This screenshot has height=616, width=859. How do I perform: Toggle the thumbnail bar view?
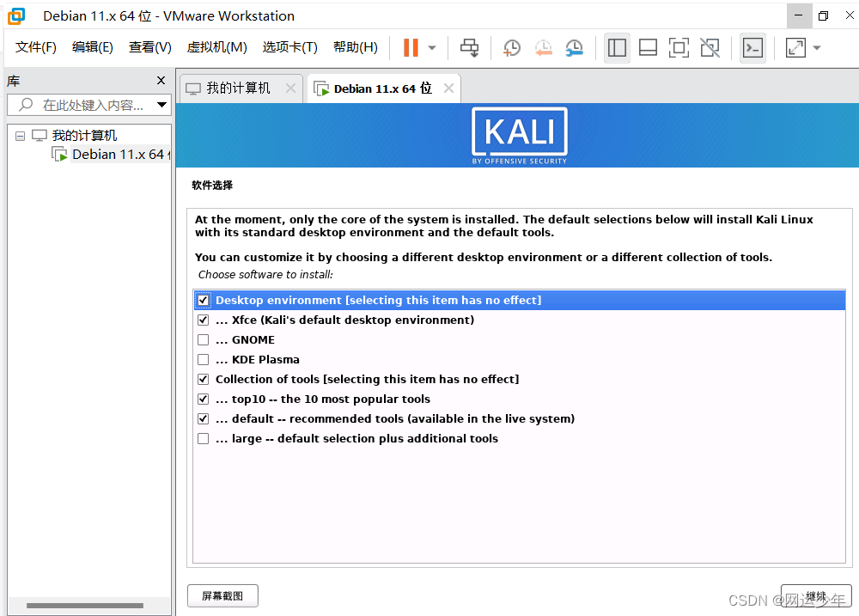pyautogui.click(x=648, y=47)
